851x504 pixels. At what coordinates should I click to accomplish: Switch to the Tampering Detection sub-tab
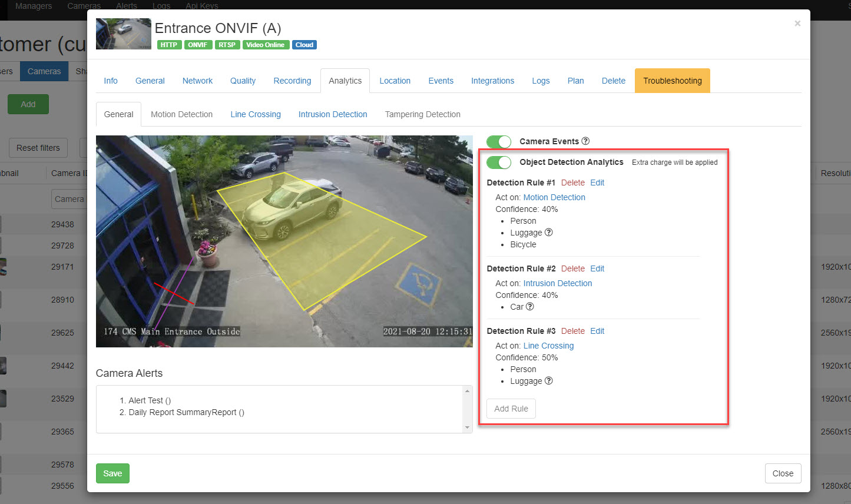point(422,114)
